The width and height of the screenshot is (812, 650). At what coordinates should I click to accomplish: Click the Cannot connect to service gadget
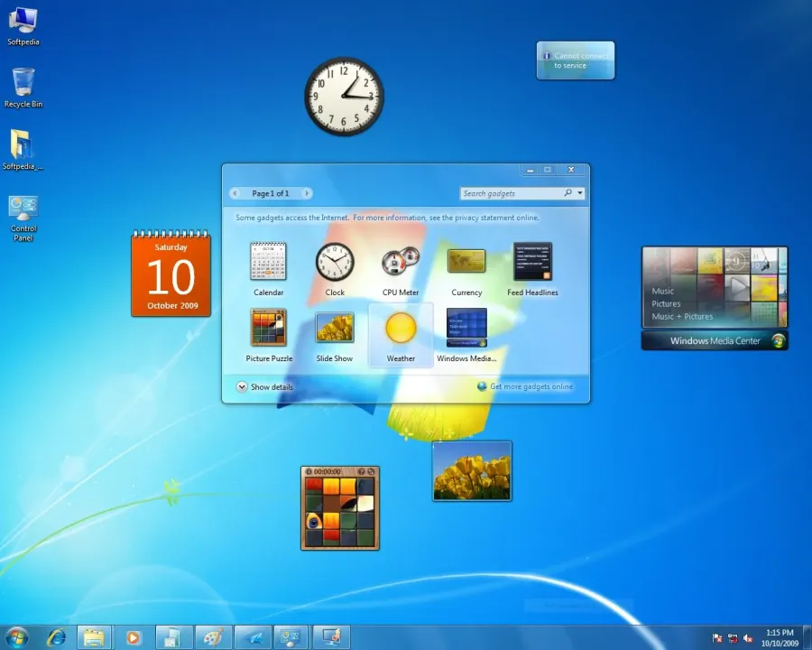(x=576, y=60)
